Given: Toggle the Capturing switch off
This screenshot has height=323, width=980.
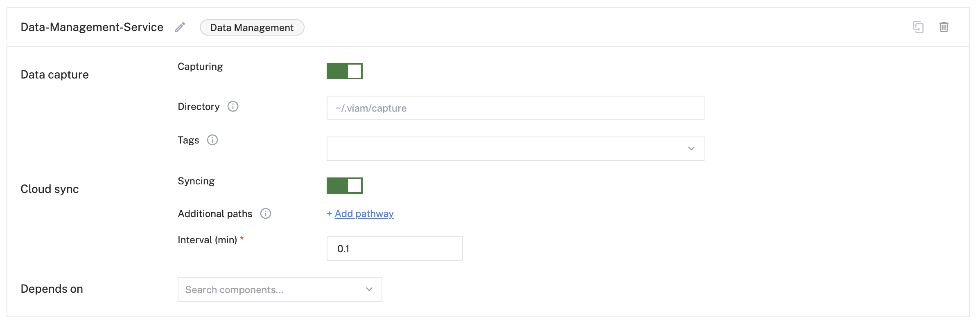Looking at the screenshot, I should [345, 71].
